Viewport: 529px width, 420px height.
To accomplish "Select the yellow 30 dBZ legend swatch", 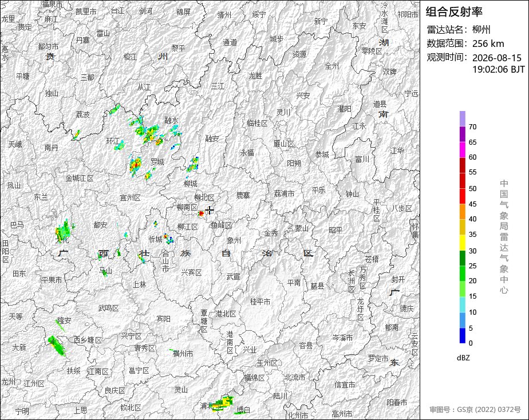I will 462,243.
